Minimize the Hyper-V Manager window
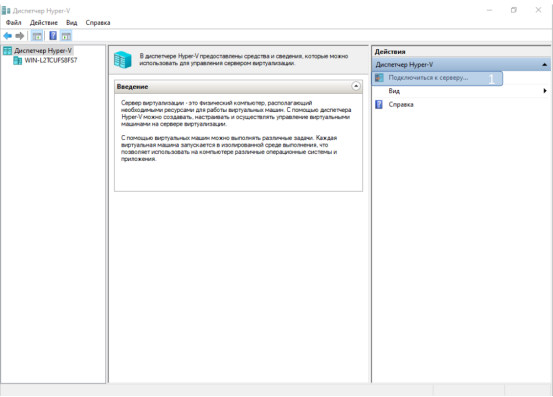Viewport: 553px width, 397px height. pos(489,10)
